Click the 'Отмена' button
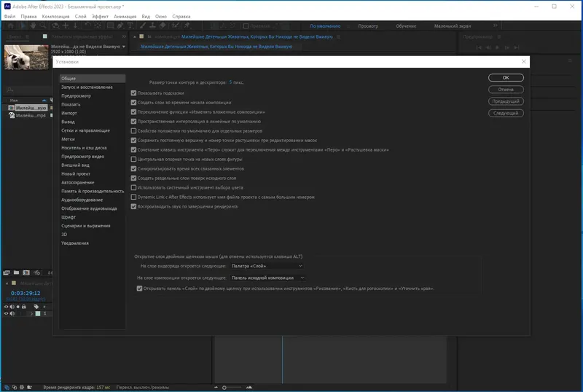583x392 pixels. (x=506, y=90)
